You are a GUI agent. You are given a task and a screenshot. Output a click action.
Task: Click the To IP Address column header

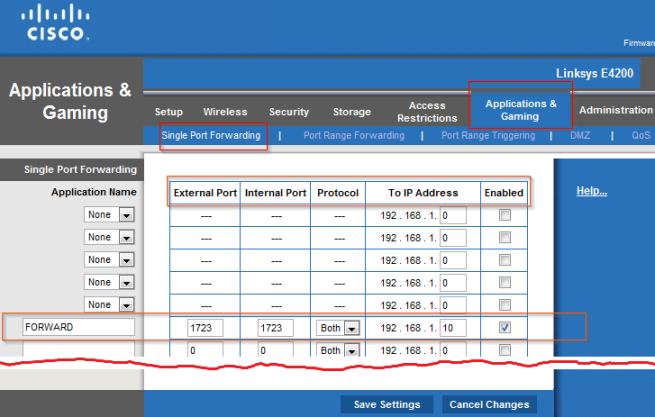[423, 193]
